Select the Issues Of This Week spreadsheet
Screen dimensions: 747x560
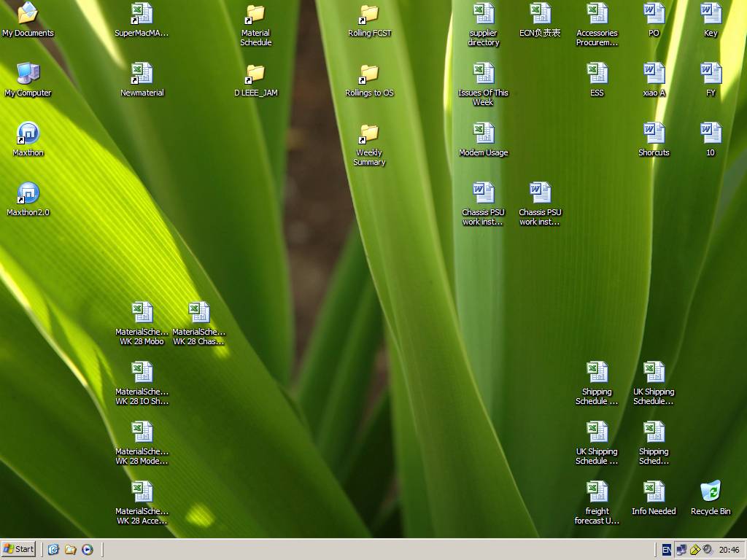coord(483,74)
